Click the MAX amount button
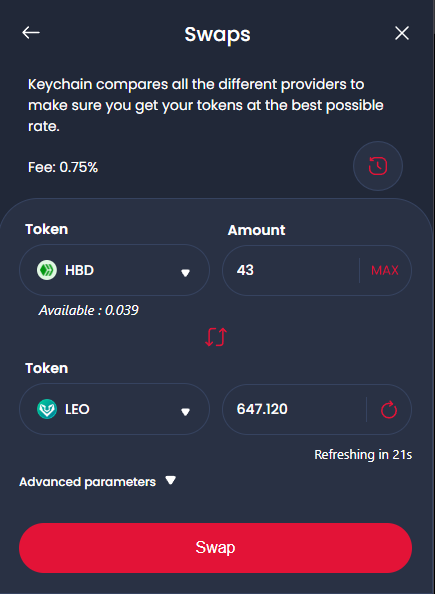The height and width of the screenshot is (594, 435). 385,270
